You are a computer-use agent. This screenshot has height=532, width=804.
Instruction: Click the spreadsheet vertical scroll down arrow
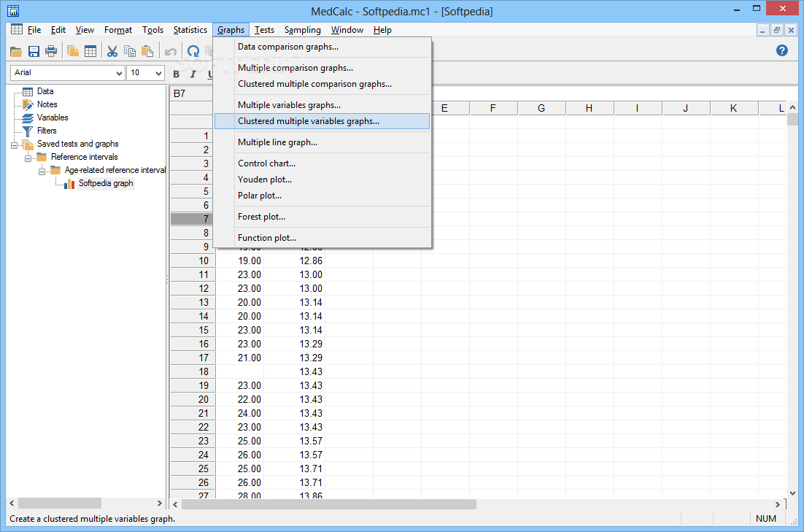click(x=793, y=493)
